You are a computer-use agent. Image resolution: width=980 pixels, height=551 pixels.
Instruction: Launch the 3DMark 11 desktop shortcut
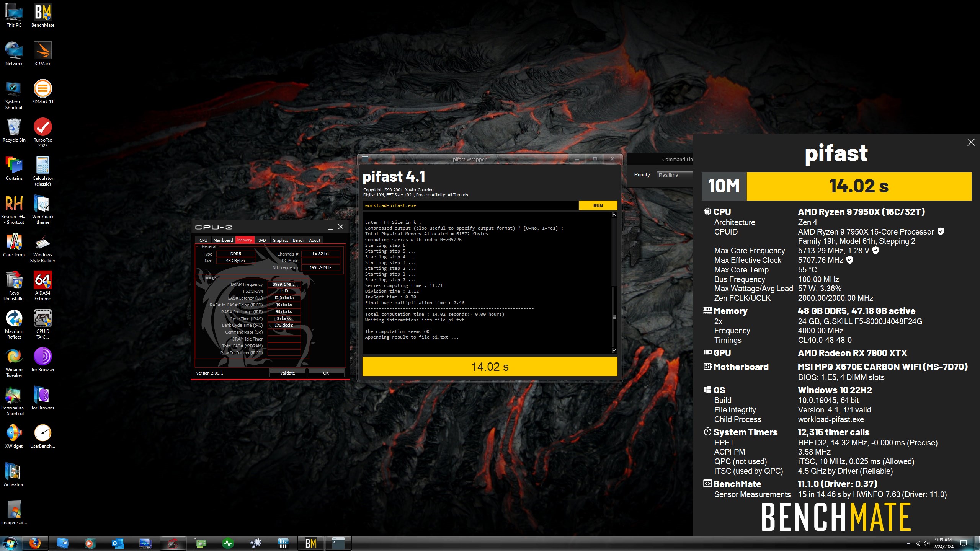point(42,92)
